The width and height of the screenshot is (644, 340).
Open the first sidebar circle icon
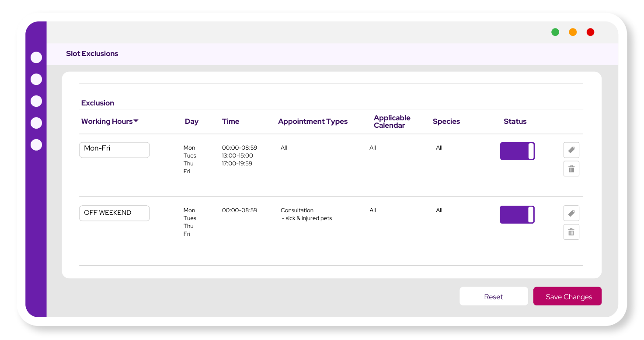36,57
